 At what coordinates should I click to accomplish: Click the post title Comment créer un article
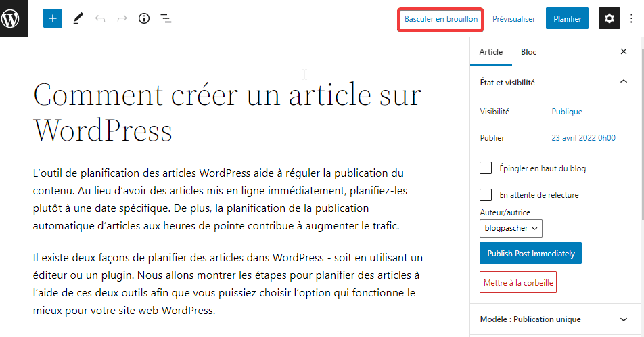pyautogui.click(x=227, y=112)
